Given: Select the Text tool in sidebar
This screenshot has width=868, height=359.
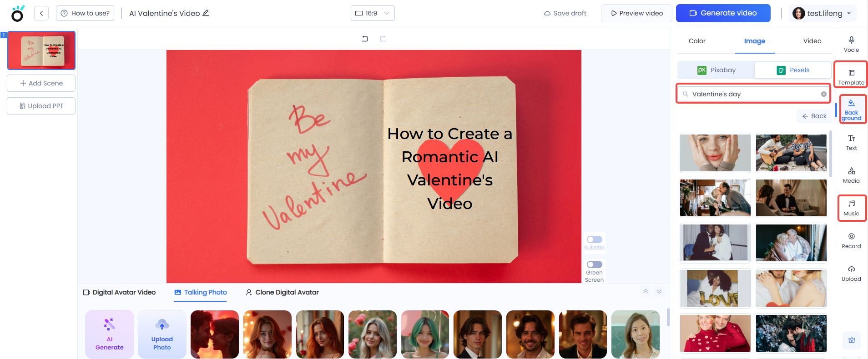Looking at the screenshot, I should [x=851, y=142].
